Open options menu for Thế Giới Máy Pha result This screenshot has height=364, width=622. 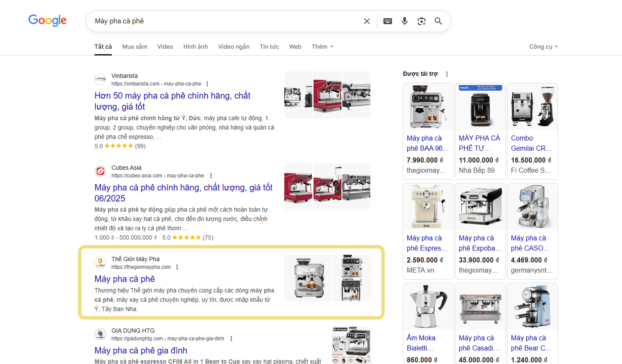(177, 267)
